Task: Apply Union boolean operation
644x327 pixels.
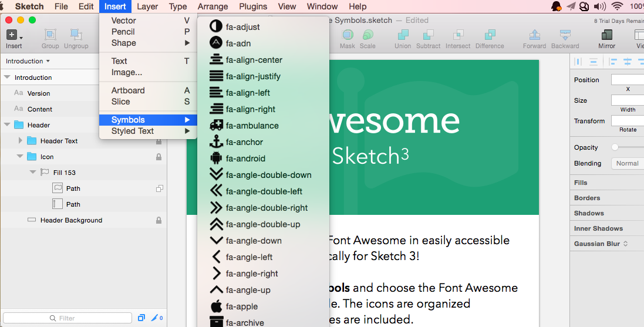Action: [403, 39]
